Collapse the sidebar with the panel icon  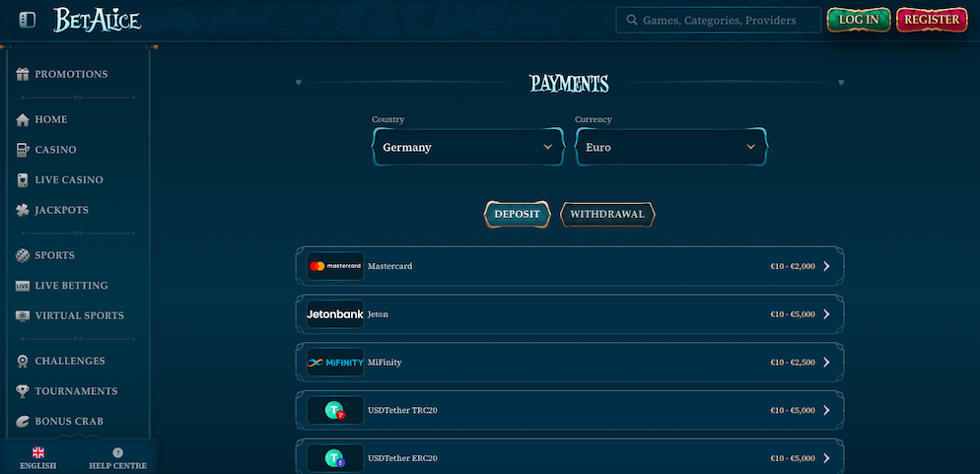click(x=28, y=20)
